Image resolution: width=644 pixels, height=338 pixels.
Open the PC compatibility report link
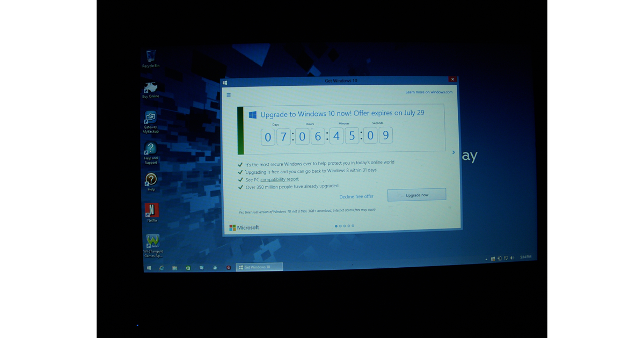(x=280, y=180)
